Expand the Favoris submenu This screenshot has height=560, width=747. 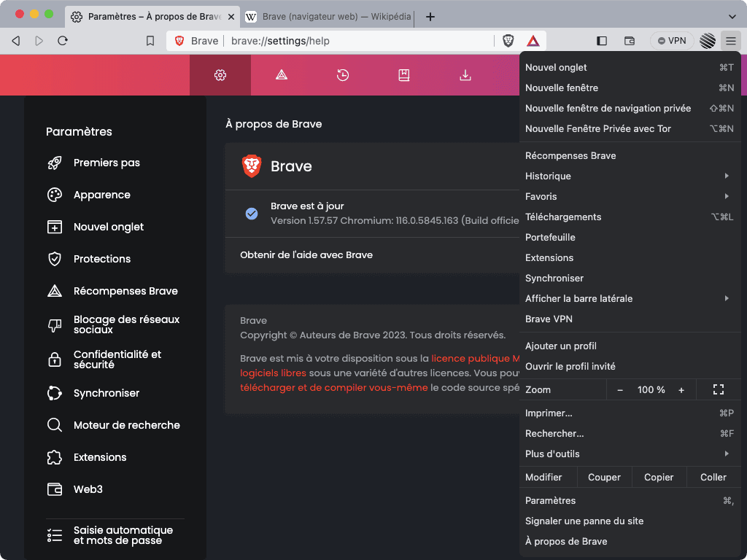(x=629, y=196)
